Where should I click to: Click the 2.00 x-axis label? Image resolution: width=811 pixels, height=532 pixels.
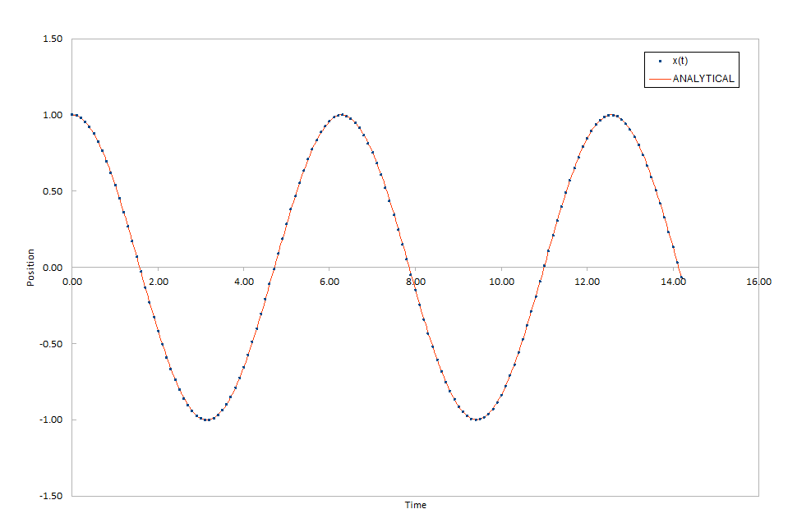[159, 282]
